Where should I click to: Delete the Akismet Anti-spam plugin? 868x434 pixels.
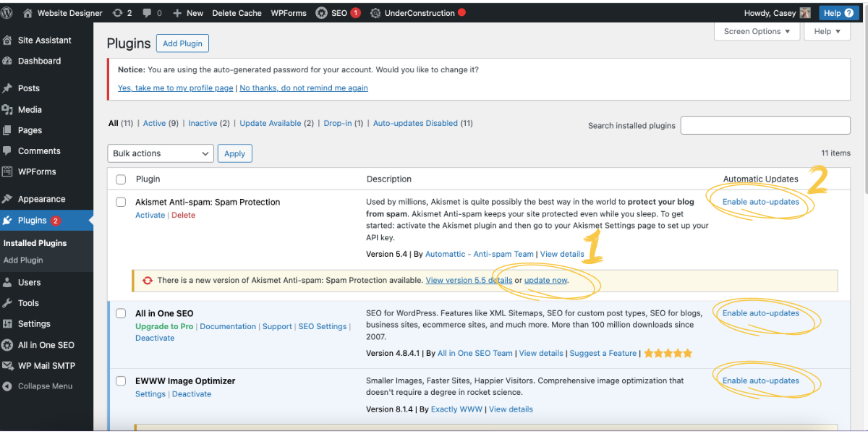tap(183, 216)
